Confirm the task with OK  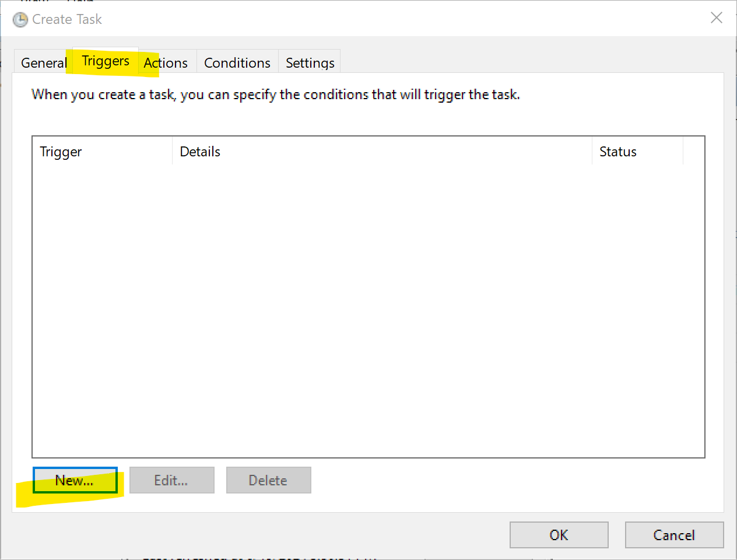coord(559,535)
